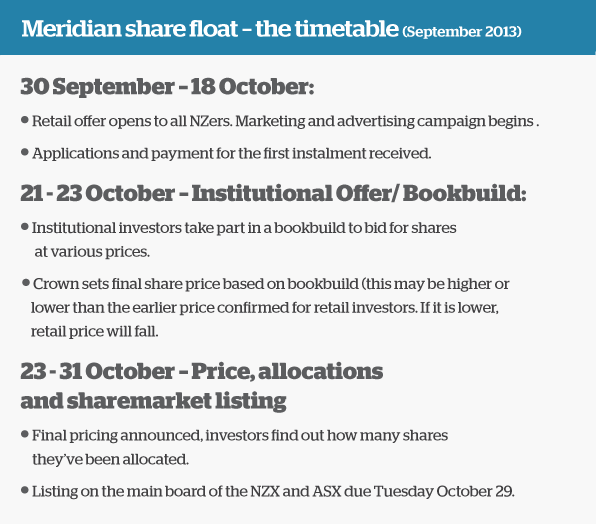Click the (September 2013) subtitle text

[x=462, y=31]
